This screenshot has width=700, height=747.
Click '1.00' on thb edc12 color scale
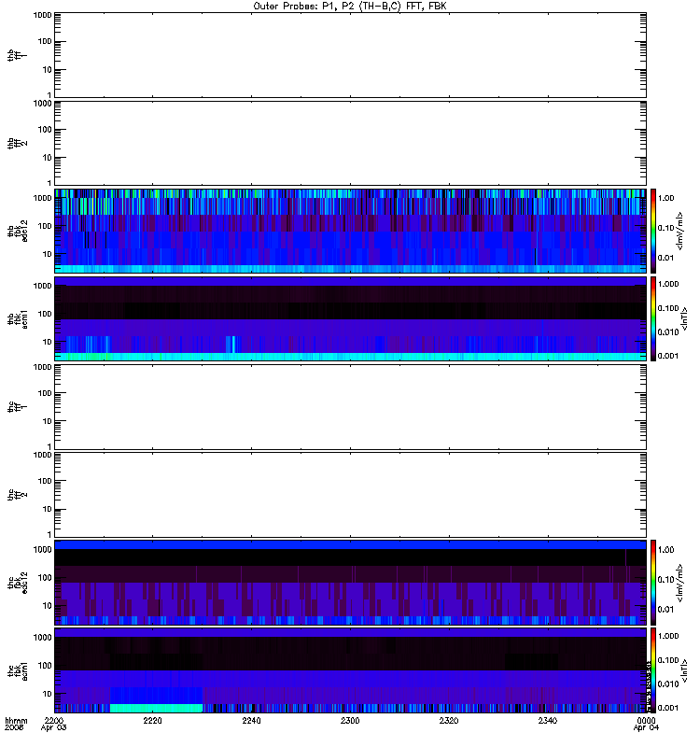click(665, 198)
